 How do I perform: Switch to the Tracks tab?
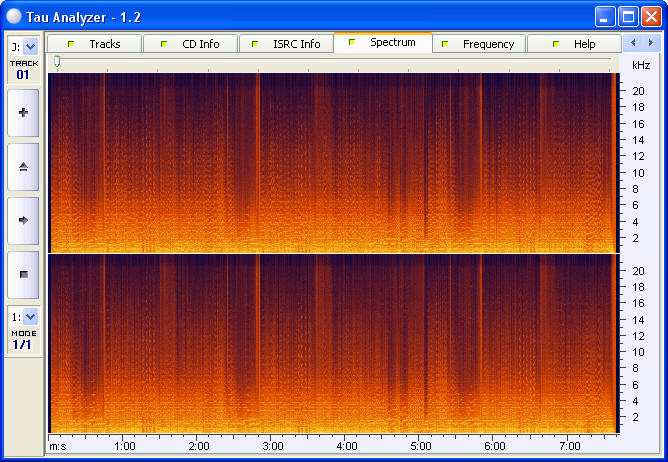point(94,44)
